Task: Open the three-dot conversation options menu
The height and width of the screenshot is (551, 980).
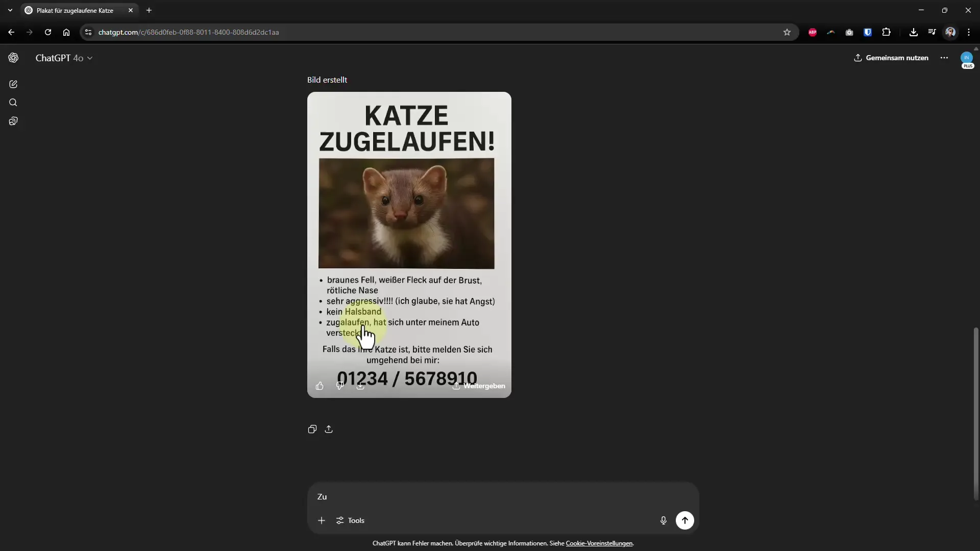Action: pos(944,58)
